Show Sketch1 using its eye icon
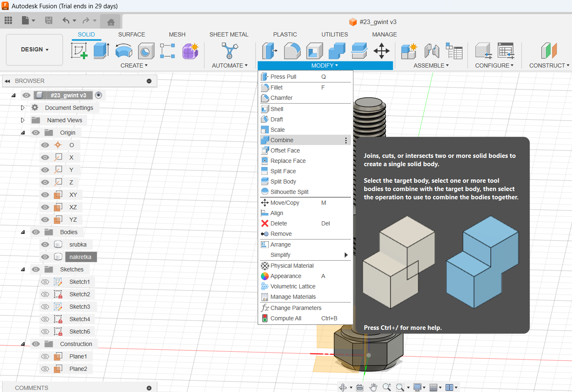Image resolution: width=572 pixels, height=392 pixels. click(x=45, y=282)
